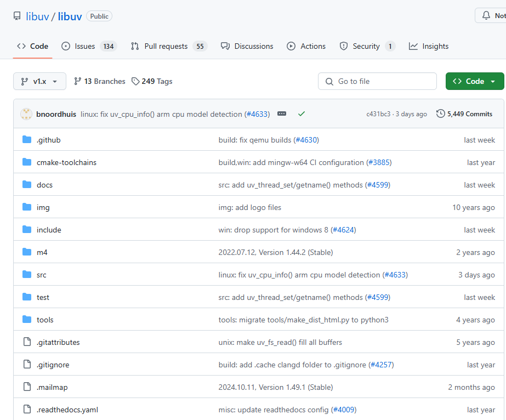The width and height of the screenshot is (506, 420).
Task: Expand the green Code dropdown button
Action: [475, 81]
